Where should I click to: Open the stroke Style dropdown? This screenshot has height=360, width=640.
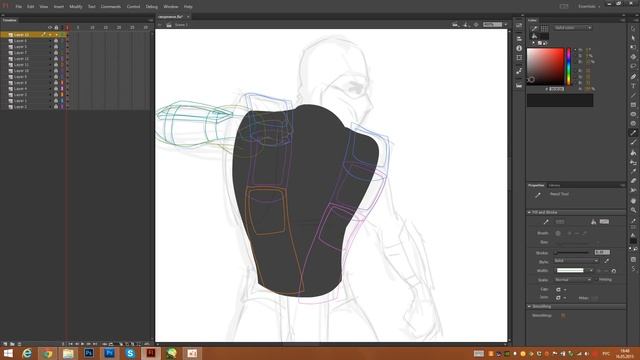point(576,260)
